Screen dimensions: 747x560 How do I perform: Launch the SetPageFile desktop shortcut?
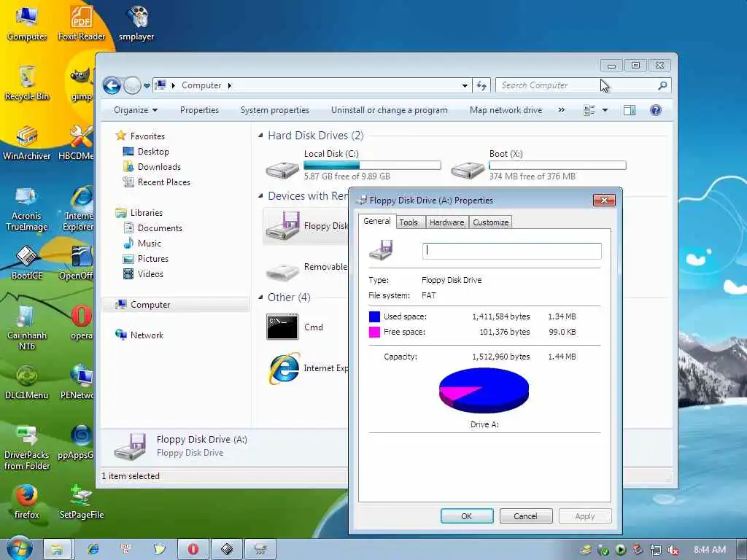coord(82,502)
